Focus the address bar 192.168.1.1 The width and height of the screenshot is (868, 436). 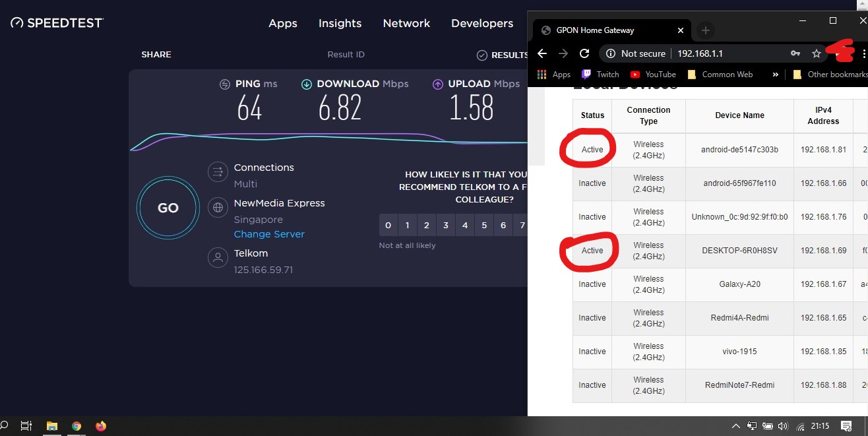[x=700, y=53]
